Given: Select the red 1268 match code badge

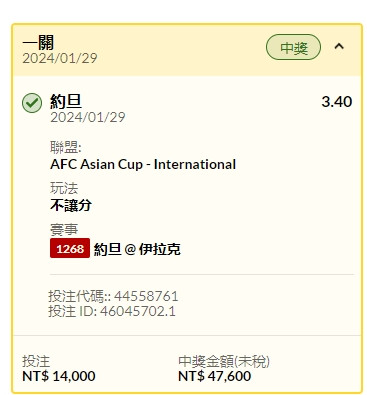Looking at the screenshot, I should [70, 248].
